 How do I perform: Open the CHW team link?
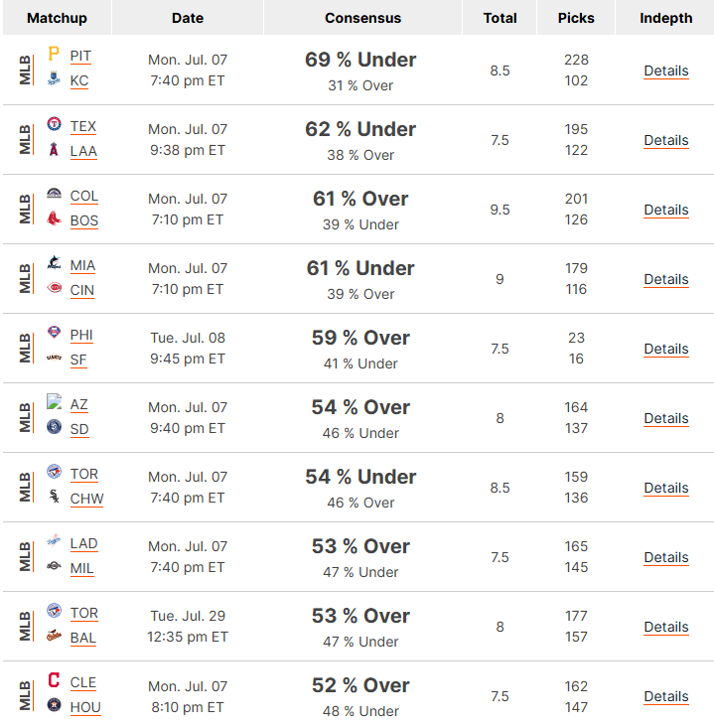click(x=86, y=499)
